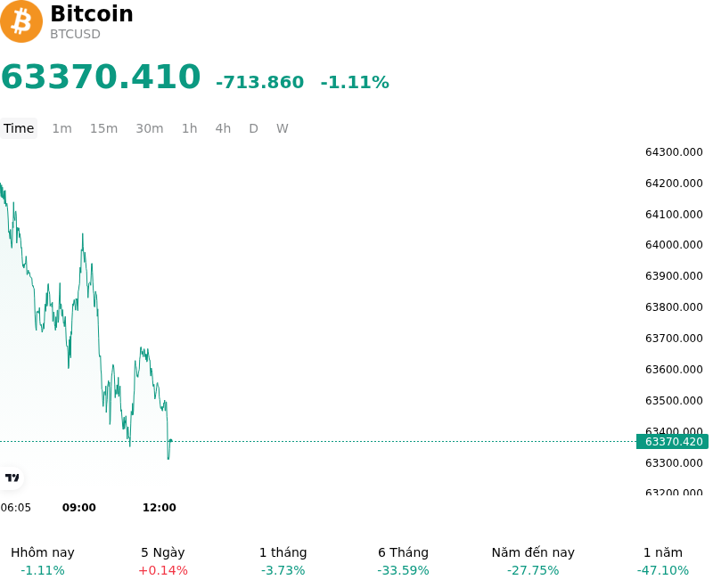
Task: Select the 4h interval
Action: pos(223,128)
